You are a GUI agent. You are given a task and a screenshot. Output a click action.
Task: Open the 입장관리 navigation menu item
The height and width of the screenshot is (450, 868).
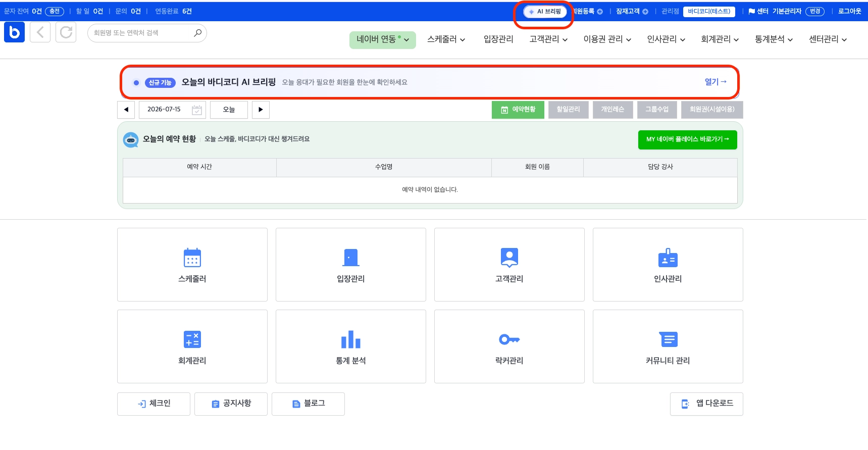498,39
